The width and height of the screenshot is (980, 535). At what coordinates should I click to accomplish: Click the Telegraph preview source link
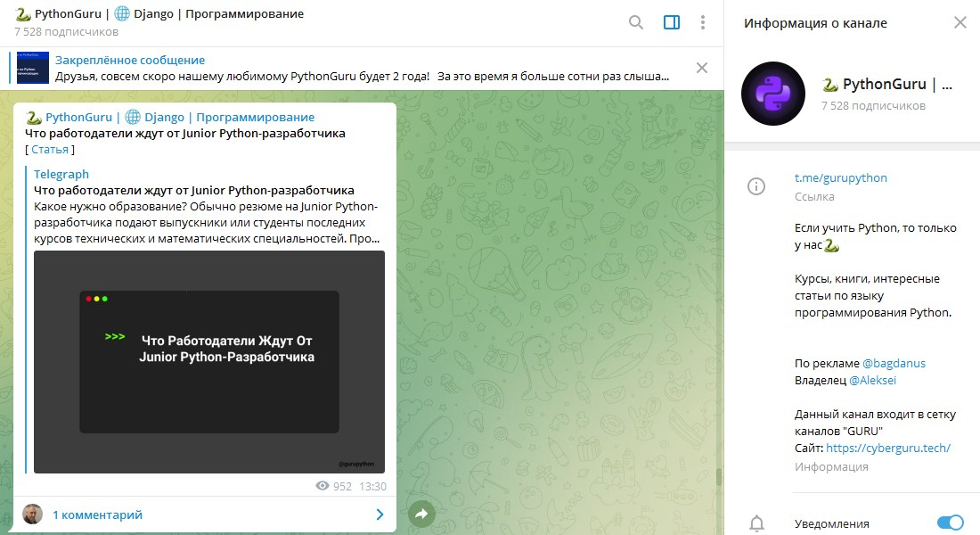pyautogui.click(x=61, y=174)
